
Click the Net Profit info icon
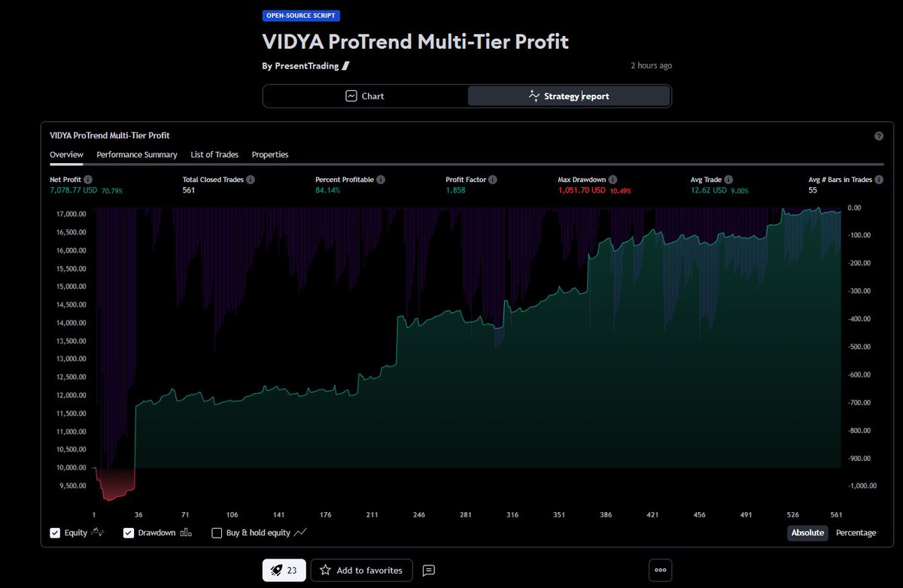(x=88, y=180)
